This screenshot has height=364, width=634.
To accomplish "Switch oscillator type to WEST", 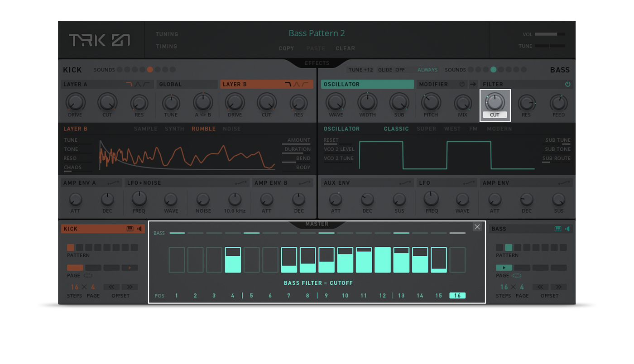I will coord(452,129).
